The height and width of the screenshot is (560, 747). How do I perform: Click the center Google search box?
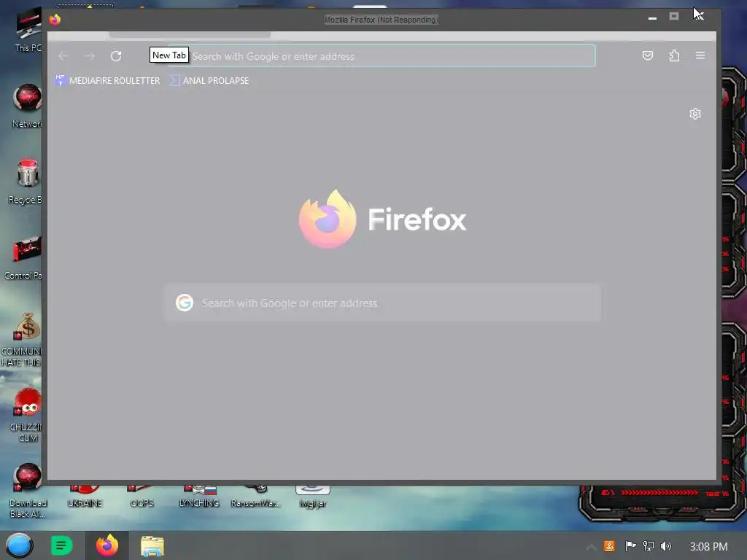(x=382, y=303)
